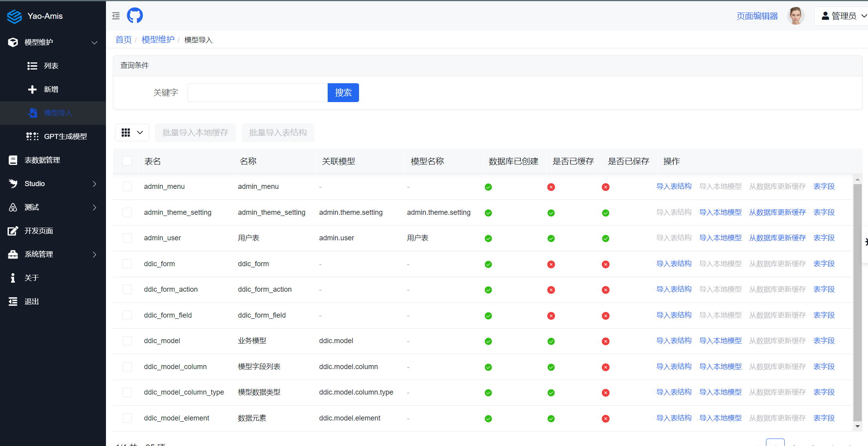
Task: Click the 新增 plus icon
Action: pos(32,90)
